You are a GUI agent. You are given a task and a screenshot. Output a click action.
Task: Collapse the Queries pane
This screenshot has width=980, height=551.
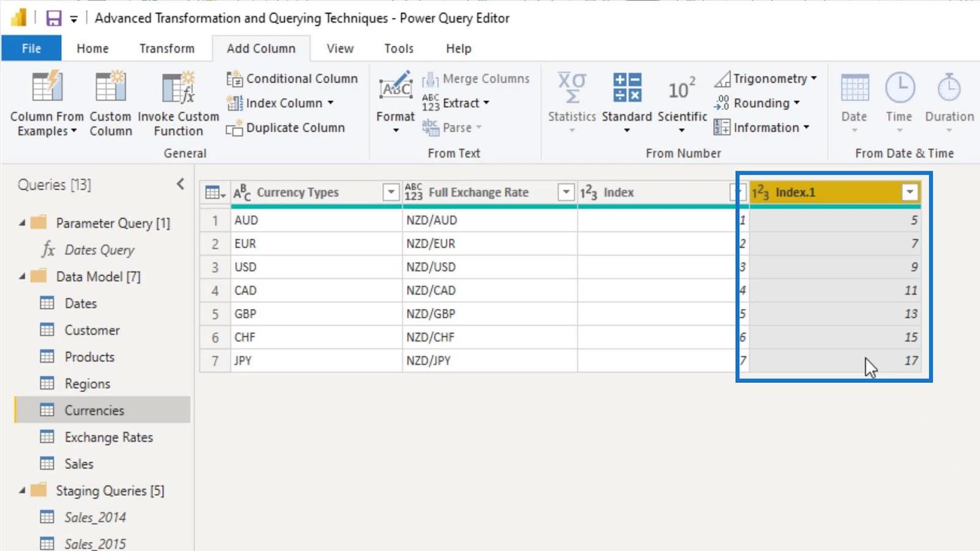180,184
